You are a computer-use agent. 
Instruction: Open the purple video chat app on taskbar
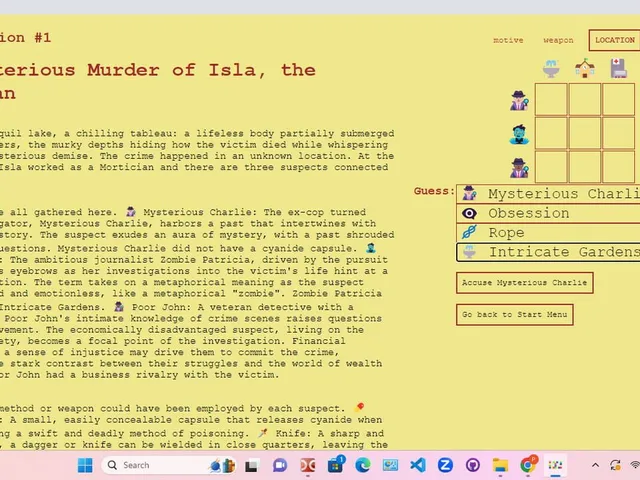point(280,465)
